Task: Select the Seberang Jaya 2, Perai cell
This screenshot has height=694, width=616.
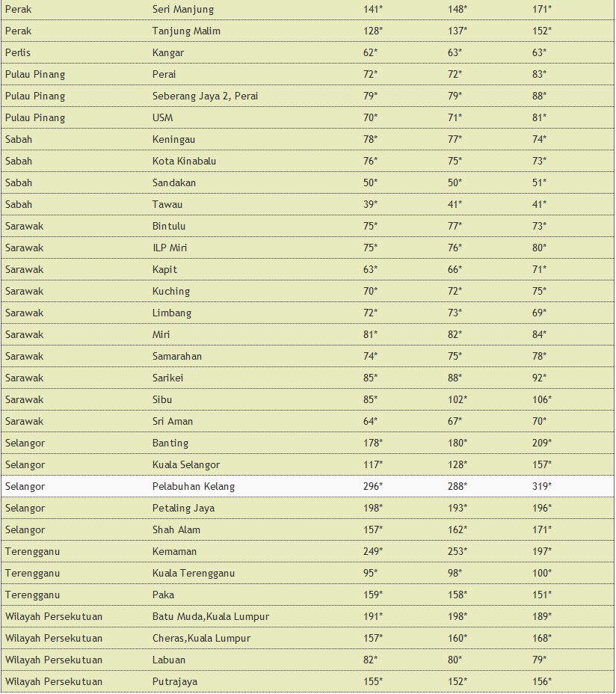Action: point(206,96)
